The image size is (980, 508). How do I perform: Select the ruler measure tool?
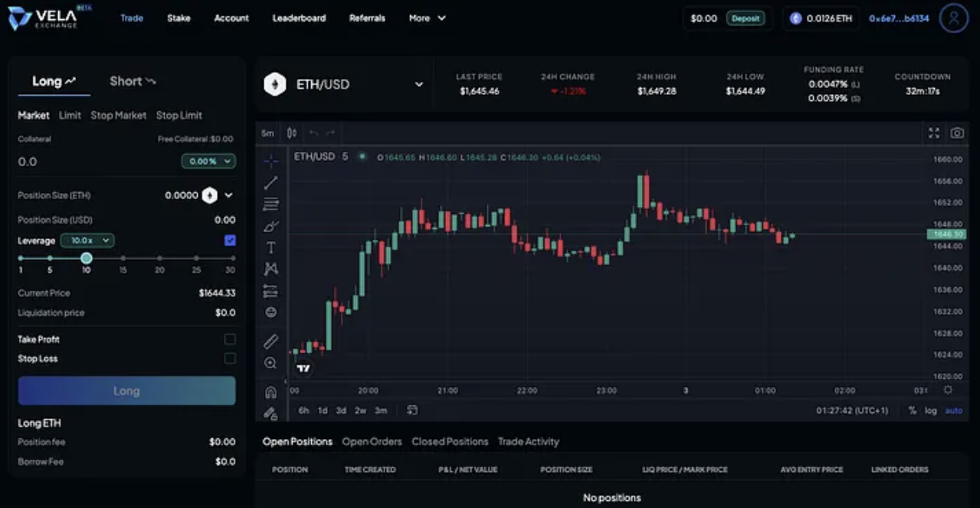270,341
